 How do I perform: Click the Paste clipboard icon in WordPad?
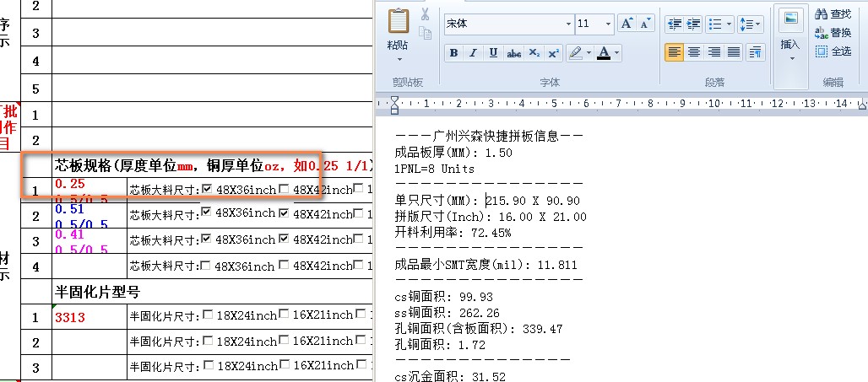pyautogui.click(x=399, y=21)
